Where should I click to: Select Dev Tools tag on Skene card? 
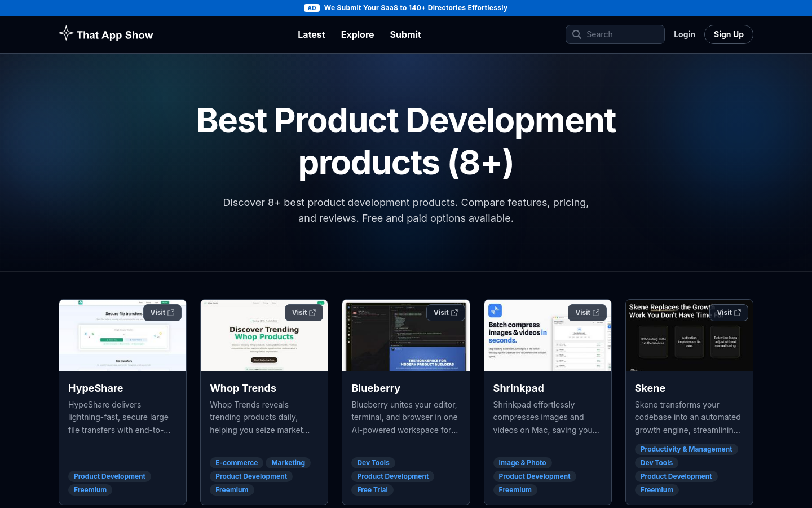656,463
